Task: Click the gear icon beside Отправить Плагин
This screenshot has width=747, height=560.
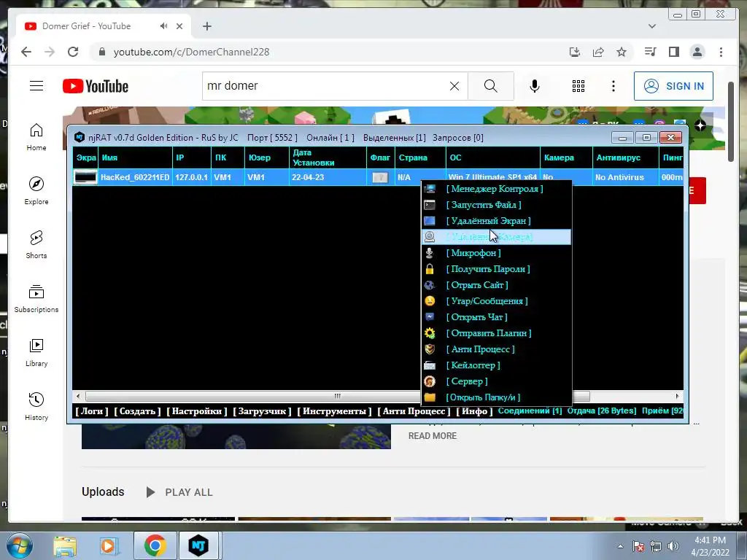Action: click(430, 333)
